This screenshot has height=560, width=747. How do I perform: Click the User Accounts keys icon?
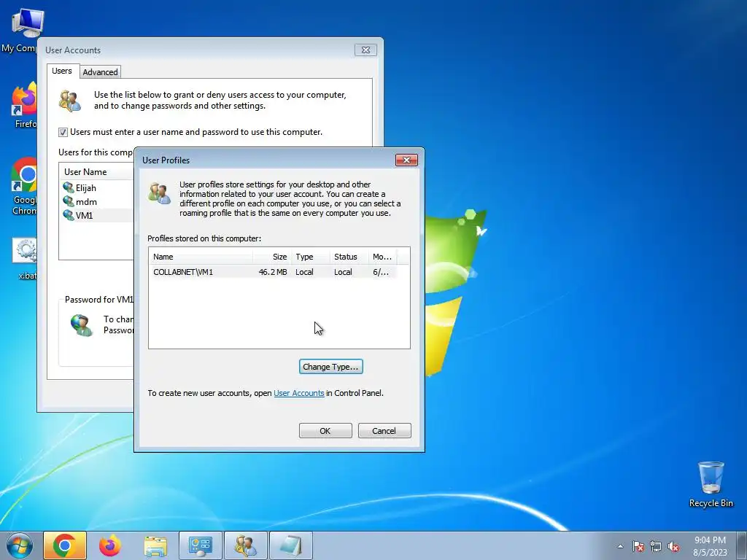coord(70,101)
